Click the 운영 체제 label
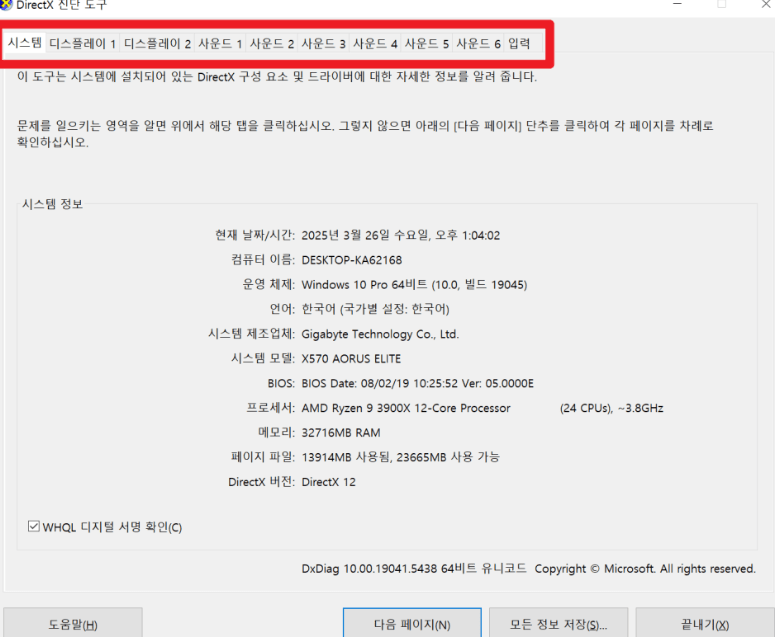 [x=268, y=285]
